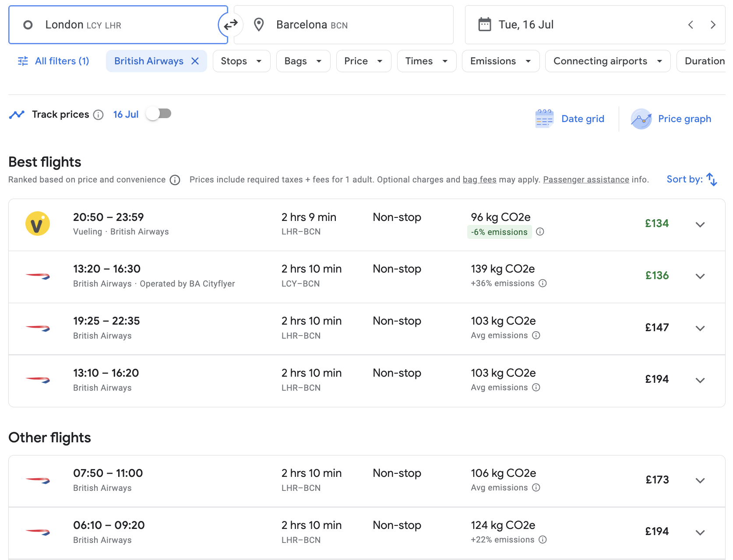Click the destination pin icon beside Barcelona
The height and width of the screenshot is (560, 733).
pos(259,25)
